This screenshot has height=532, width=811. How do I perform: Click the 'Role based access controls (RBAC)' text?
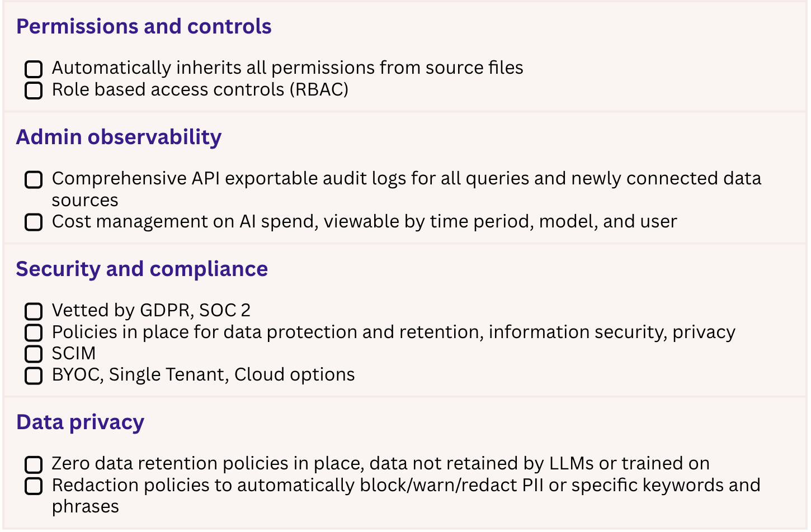click(200, 89)
